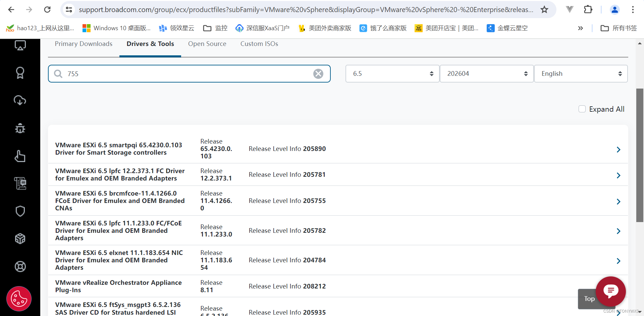Click the magnifier search icon
This screenshot has width=644, height=316.
(x=58, y=74)
